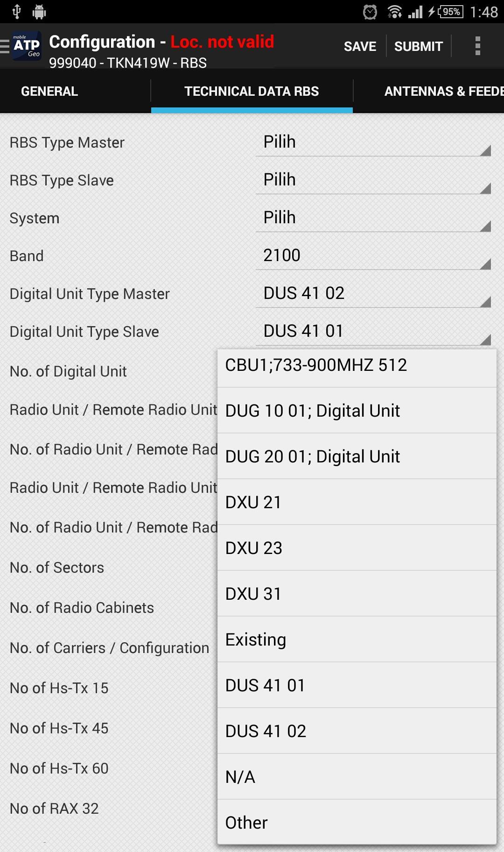Viewport: 504px width, 852px height.
Task: Tap the 1:48 clock in status bar
Action: coord(484,12)
